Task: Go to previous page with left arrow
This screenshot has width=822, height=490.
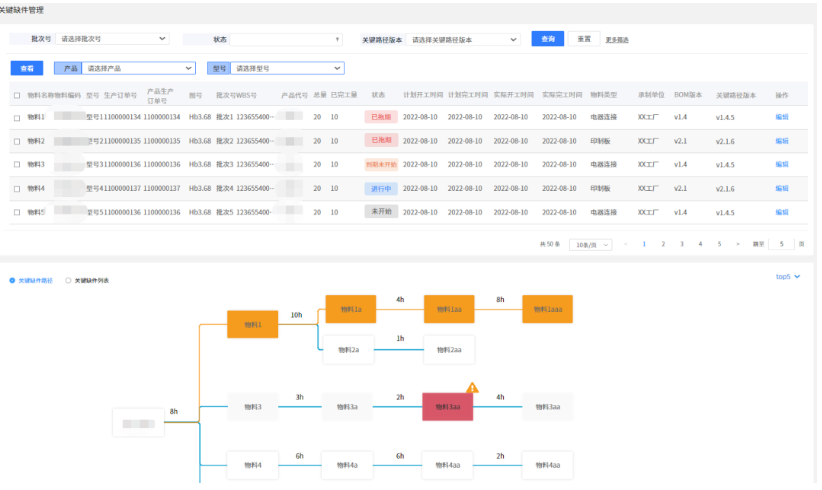Action: coord(626,244)
